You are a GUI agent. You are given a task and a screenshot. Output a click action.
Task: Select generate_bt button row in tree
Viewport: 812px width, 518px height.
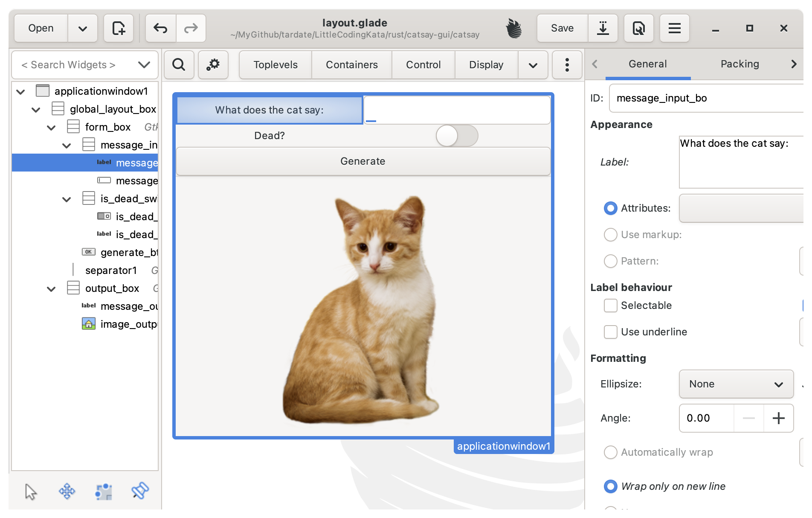point(85,252)
